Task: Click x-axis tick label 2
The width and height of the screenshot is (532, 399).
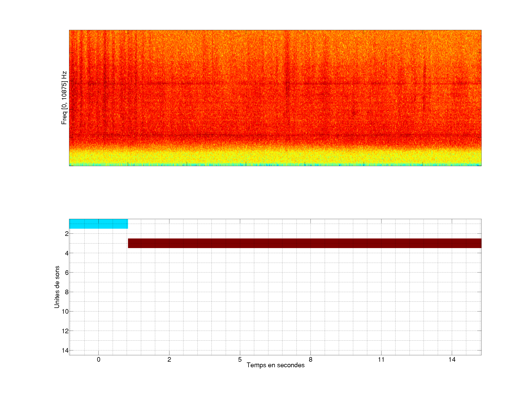Action: 169,359
